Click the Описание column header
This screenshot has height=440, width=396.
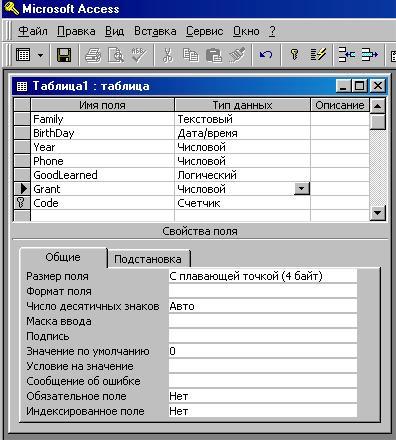tap(340, 105)
